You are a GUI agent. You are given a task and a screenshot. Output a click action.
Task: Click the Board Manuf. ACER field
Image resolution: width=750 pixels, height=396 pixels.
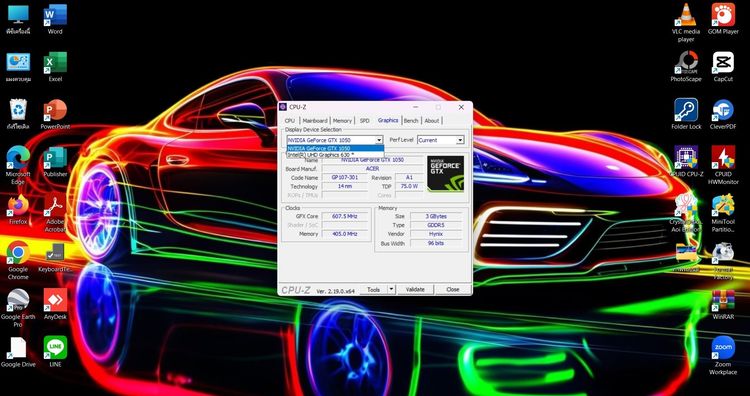(372, 169)
